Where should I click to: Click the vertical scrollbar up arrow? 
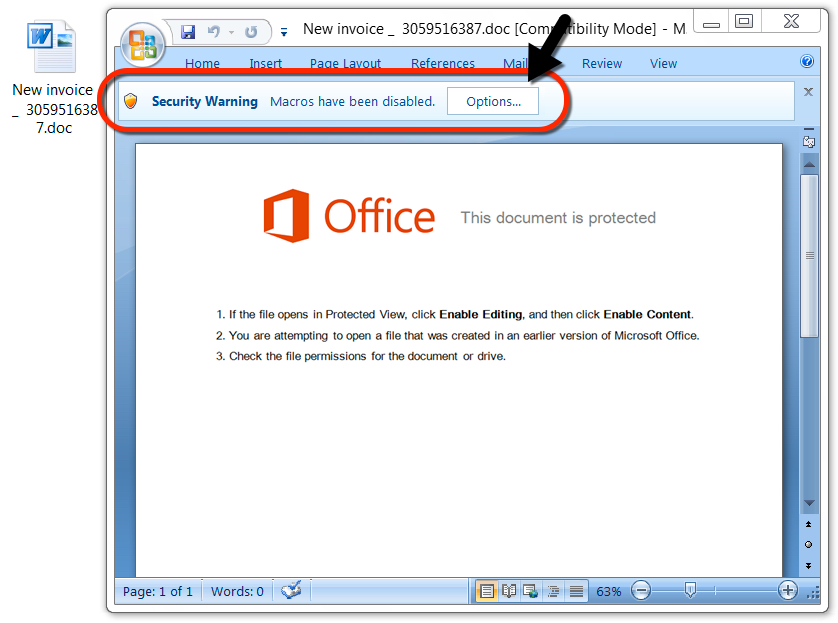[x=810, y=164]
